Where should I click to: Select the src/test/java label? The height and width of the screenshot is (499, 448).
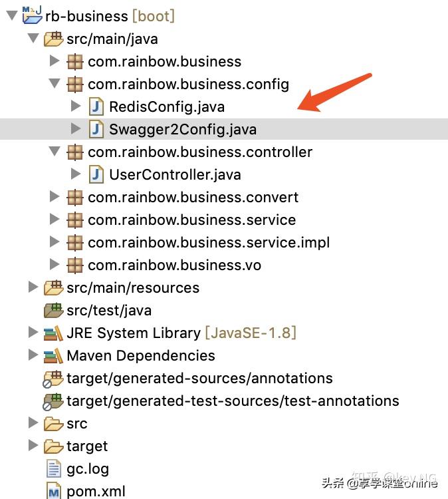(x=109, y=311)
